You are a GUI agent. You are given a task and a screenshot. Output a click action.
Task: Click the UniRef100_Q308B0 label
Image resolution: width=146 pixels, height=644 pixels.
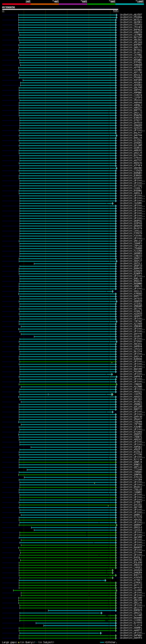click(x=131, y=70)
